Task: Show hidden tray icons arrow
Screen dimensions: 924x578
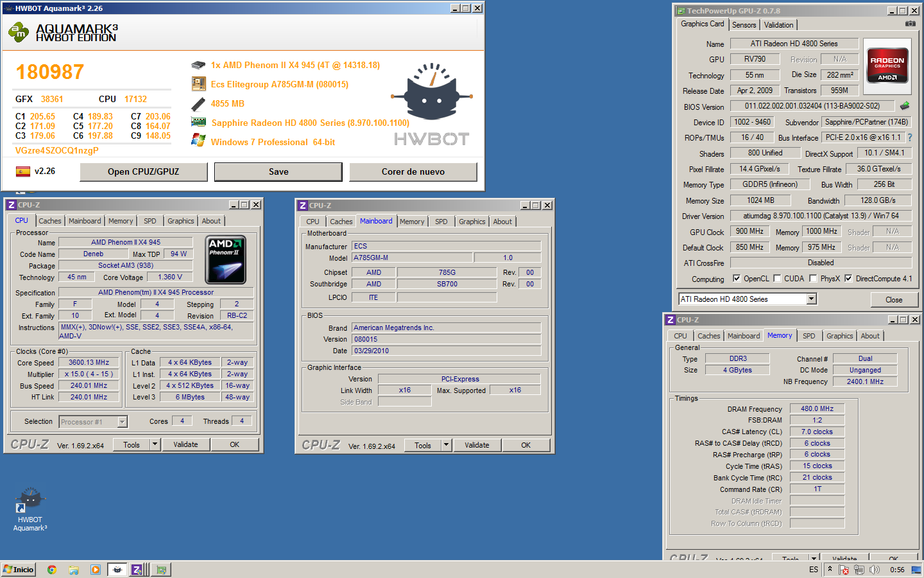Action: pyautogui.click(x=830, y=570)
